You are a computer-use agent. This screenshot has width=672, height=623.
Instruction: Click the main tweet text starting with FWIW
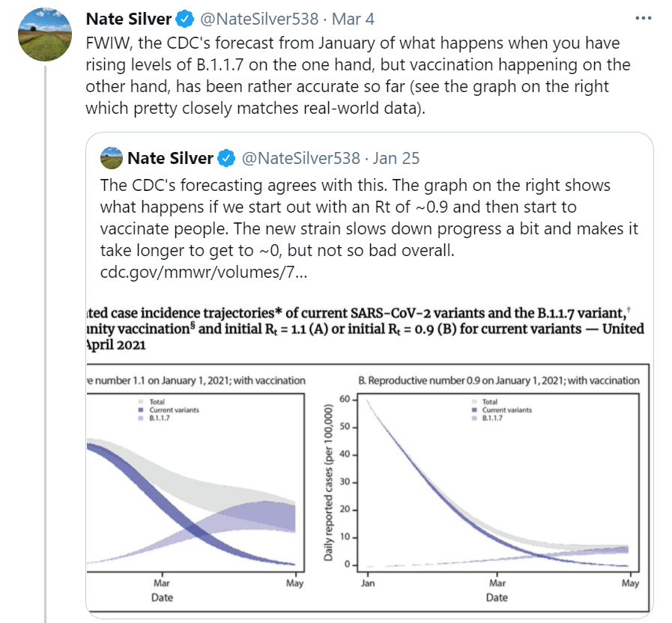[x=352, y=76]
